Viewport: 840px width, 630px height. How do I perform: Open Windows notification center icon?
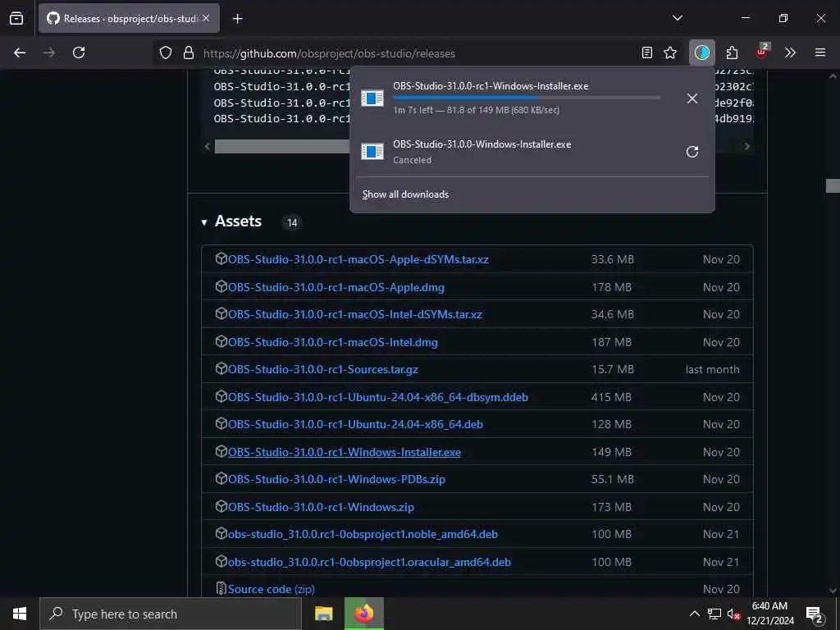815,614
